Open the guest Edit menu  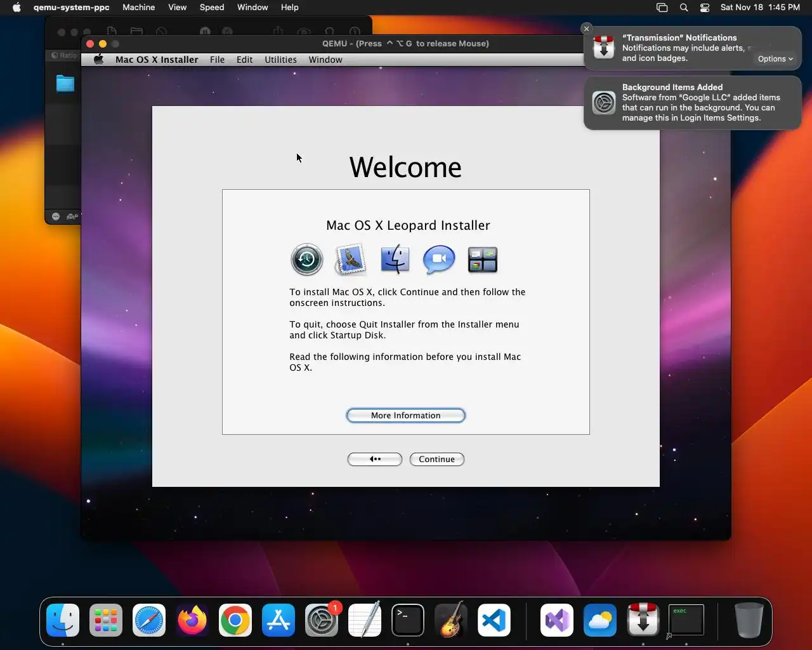[244, 60]
